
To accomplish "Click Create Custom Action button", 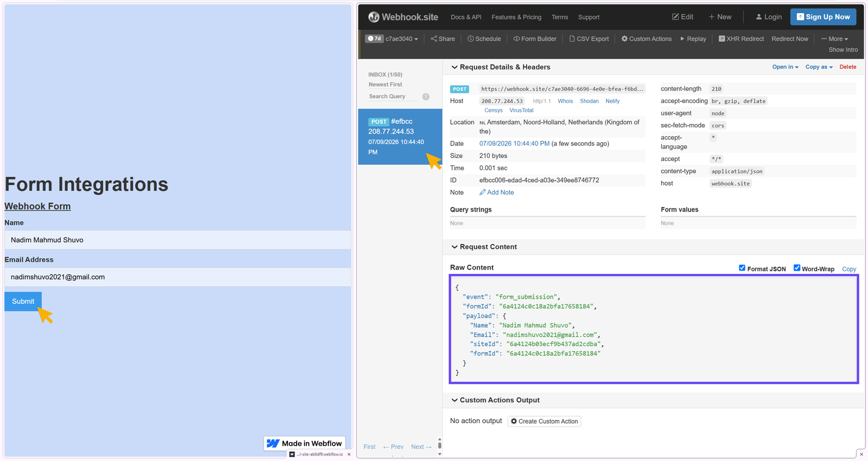I will tap(544, 421).
